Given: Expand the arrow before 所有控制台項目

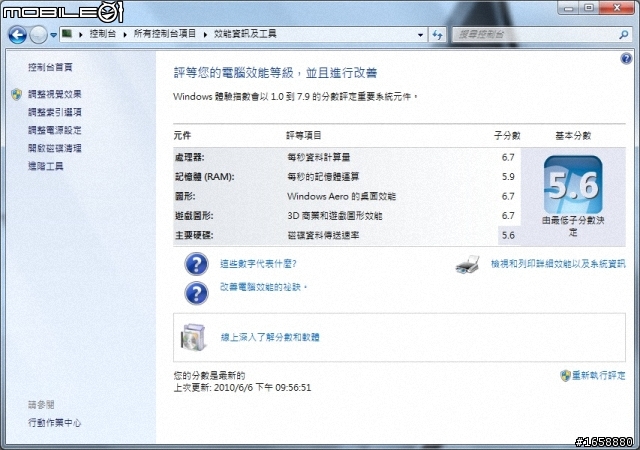Looking at the screenshot, I should pyautogui.click(x=124, y=34).
